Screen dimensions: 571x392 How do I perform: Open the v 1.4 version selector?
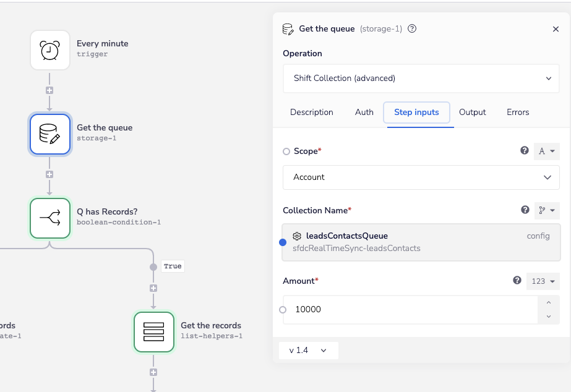308,351
